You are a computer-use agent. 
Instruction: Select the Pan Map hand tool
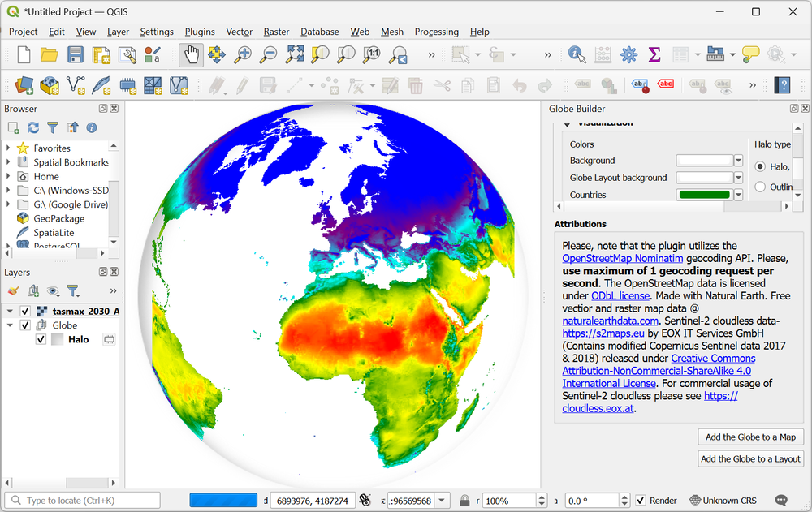191,54
